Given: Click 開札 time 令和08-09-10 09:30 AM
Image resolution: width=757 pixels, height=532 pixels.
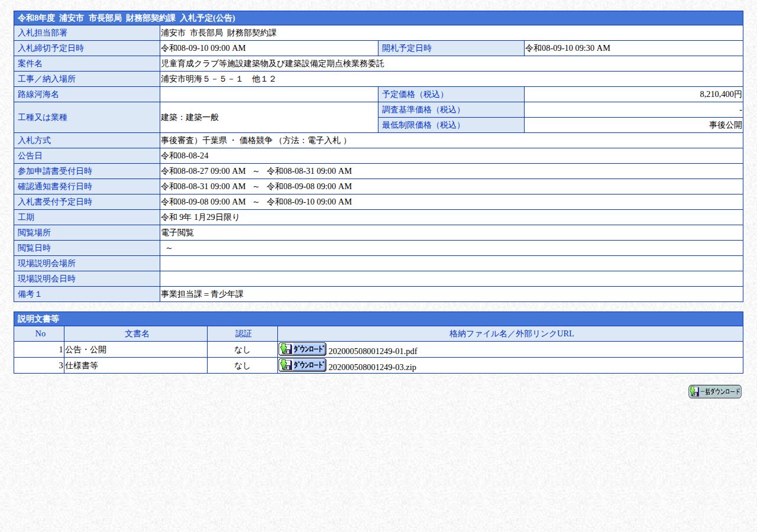Looking at the screenshot, I should click(x=568, y=48).
